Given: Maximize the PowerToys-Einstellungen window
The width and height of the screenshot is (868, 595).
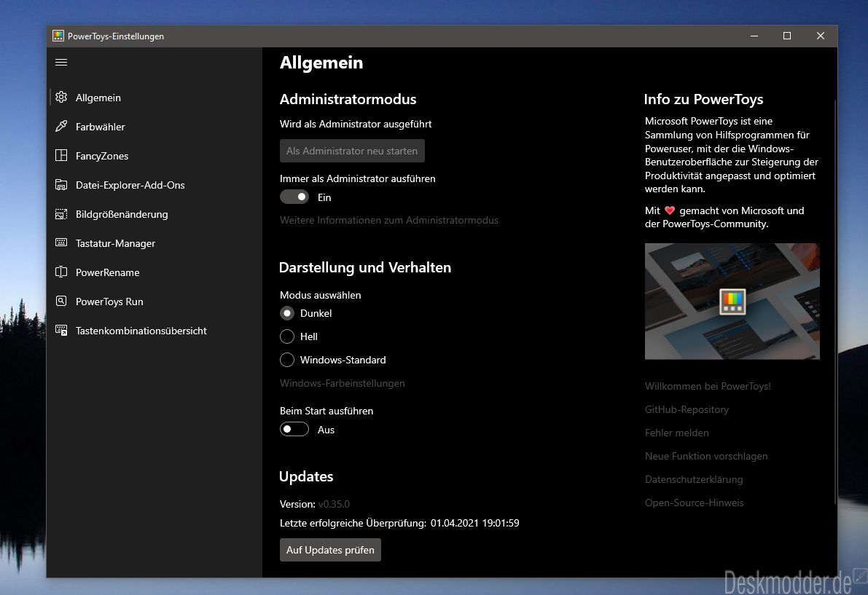Looking at the screenshot, I should click(x=786, y=36).
